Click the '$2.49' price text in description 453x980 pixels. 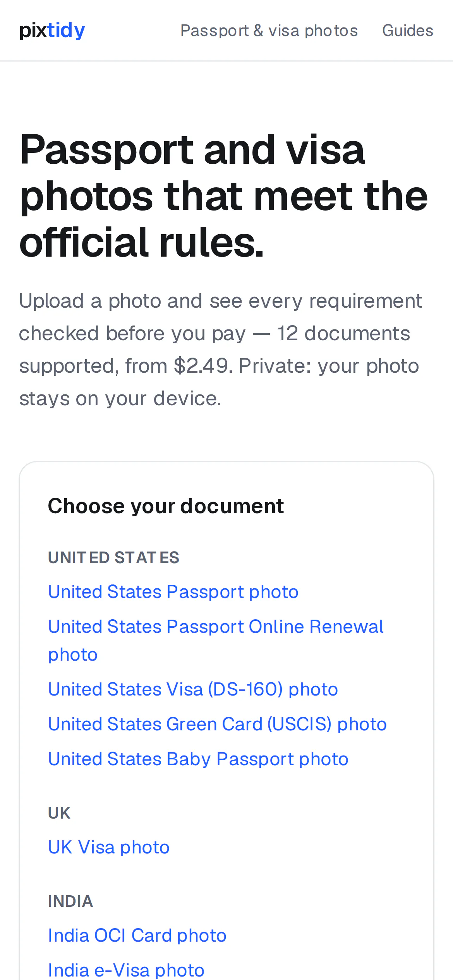coord(201,366)
